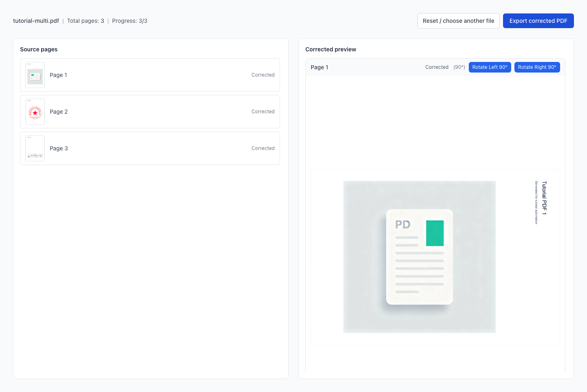Select the Page 1 thumbnail in source list
The width and height of the screenshot is (587, 392).
point(35,75)
